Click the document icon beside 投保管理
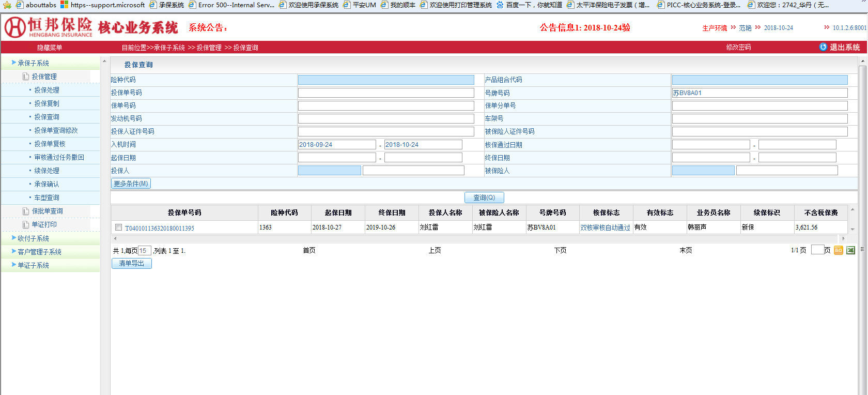Screen dimensions: 868x395 (x=25, y=77)
